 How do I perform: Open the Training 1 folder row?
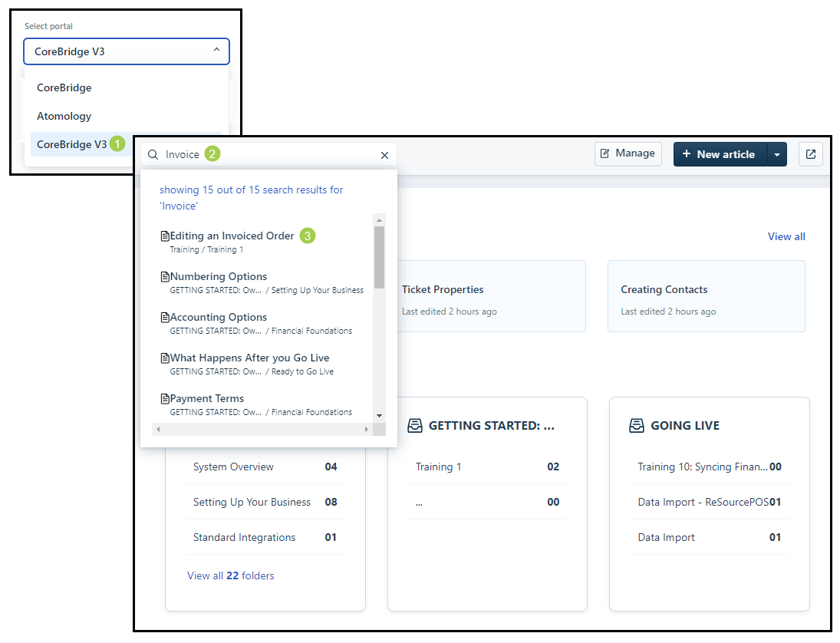click(x=487, y=467)
